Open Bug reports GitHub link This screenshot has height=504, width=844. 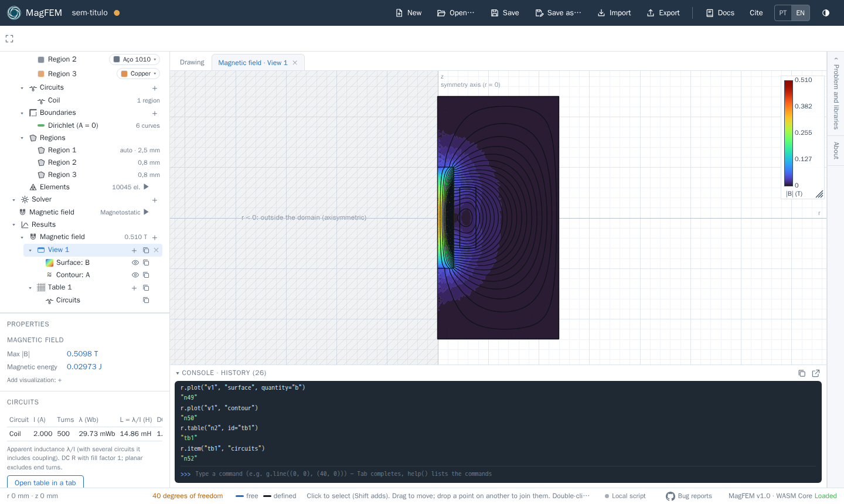coord(689,496)
